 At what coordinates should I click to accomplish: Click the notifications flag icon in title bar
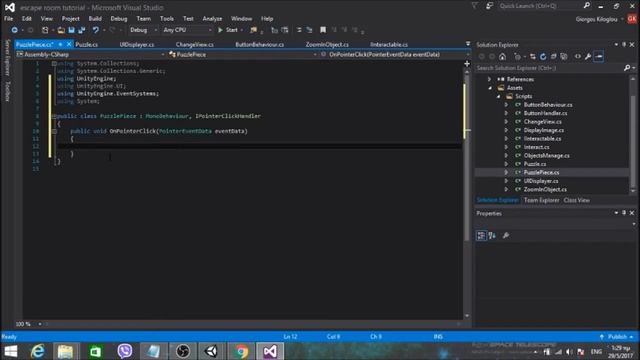coord(474,6)
